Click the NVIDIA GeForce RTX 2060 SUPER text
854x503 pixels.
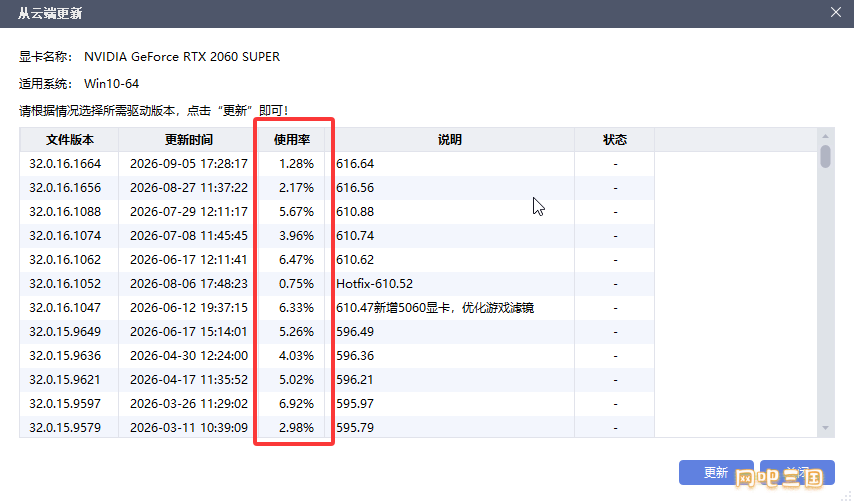182,57
